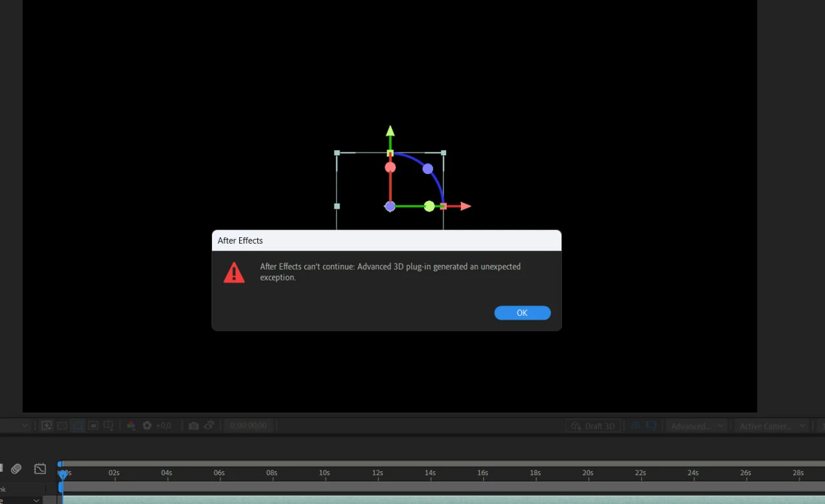
Task: Click the left-middle layer bounding box handle
Action: point(336,206)
